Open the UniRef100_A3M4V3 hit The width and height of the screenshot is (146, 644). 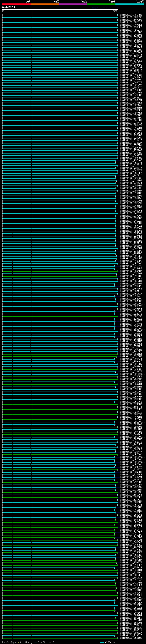coord(131,324)
